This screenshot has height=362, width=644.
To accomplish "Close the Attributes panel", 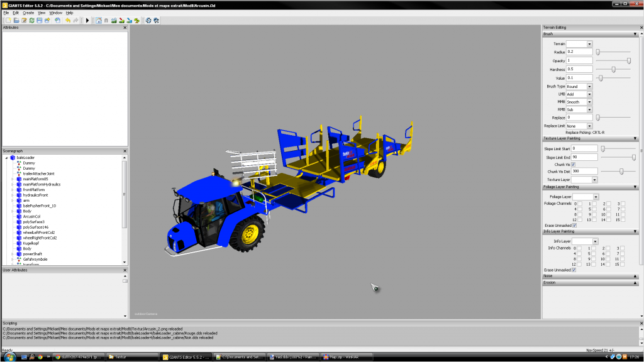I will pos(125,28).
